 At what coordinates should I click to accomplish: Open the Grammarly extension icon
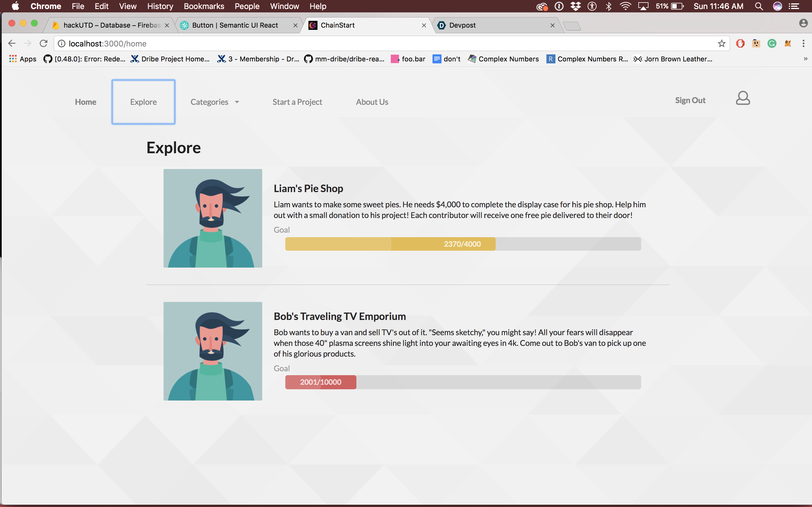772,44
